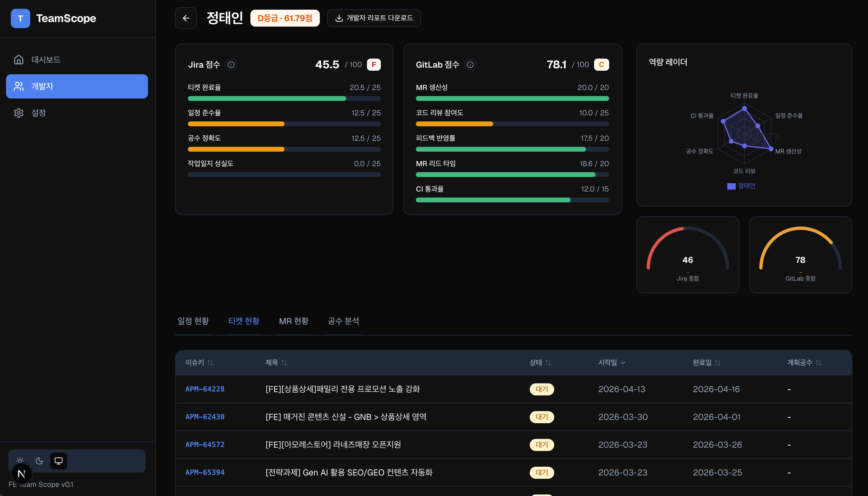Toggle sorting on the 완료일 column
The width and height of the screenshot is (868, 496).
click(719, 362)
